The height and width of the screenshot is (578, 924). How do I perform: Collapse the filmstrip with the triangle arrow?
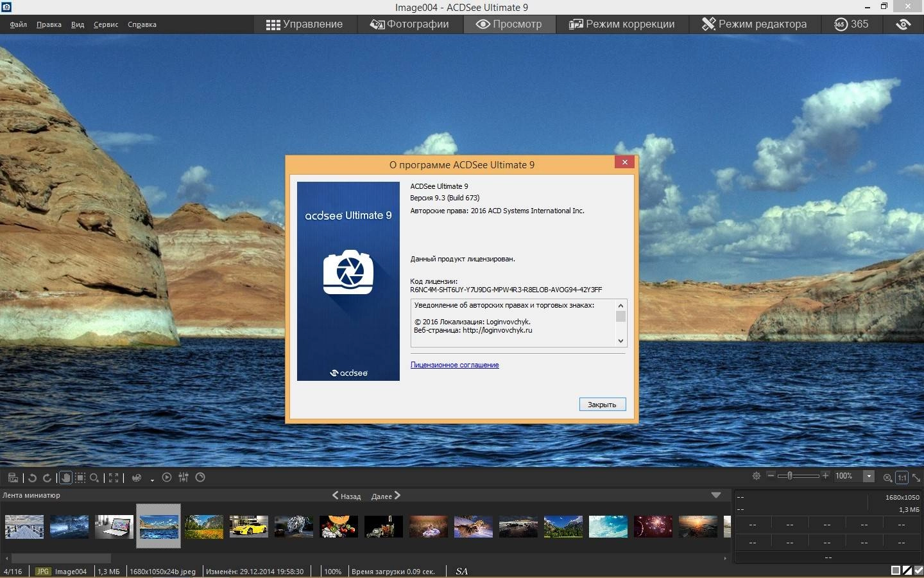pos(716,495)
